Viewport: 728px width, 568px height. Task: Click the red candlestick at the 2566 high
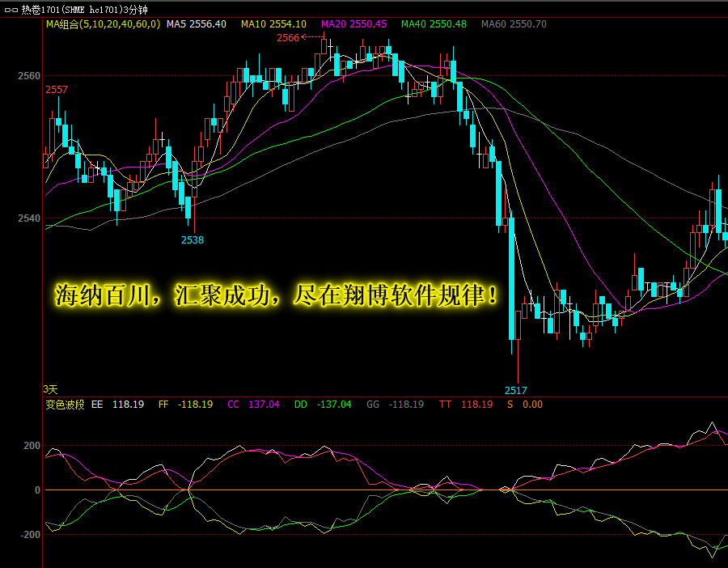click(324, 46)
